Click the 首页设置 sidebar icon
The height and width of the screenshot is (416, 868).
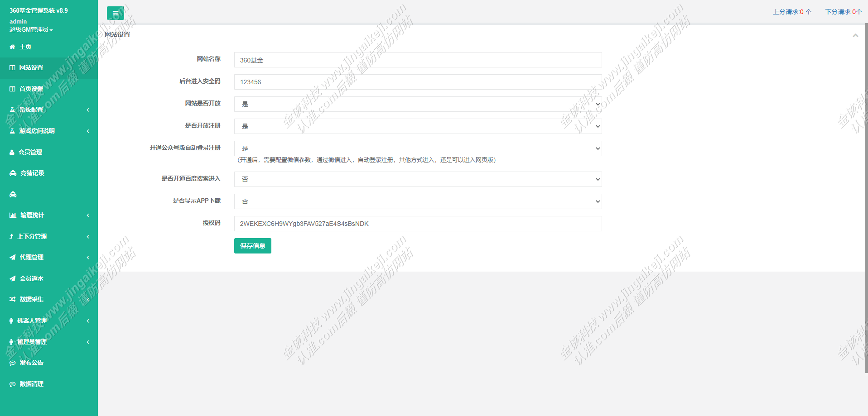12,89
